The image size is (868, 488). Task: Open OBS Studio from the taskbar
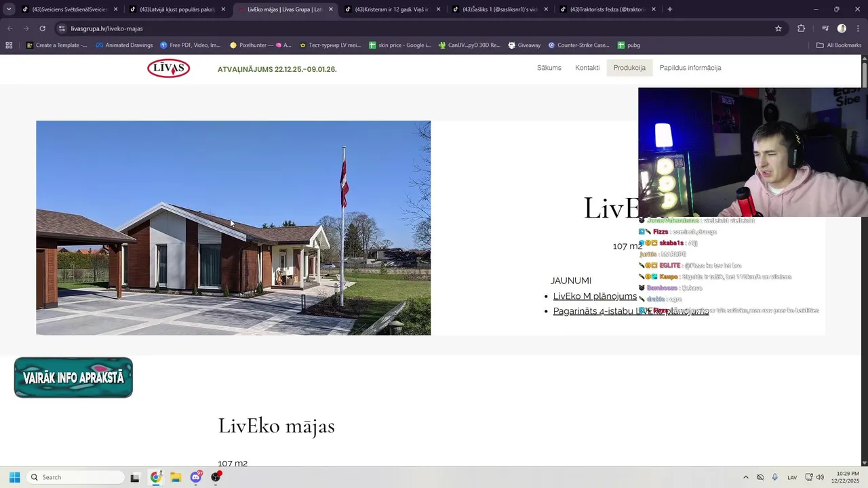(x=216, y=477)
